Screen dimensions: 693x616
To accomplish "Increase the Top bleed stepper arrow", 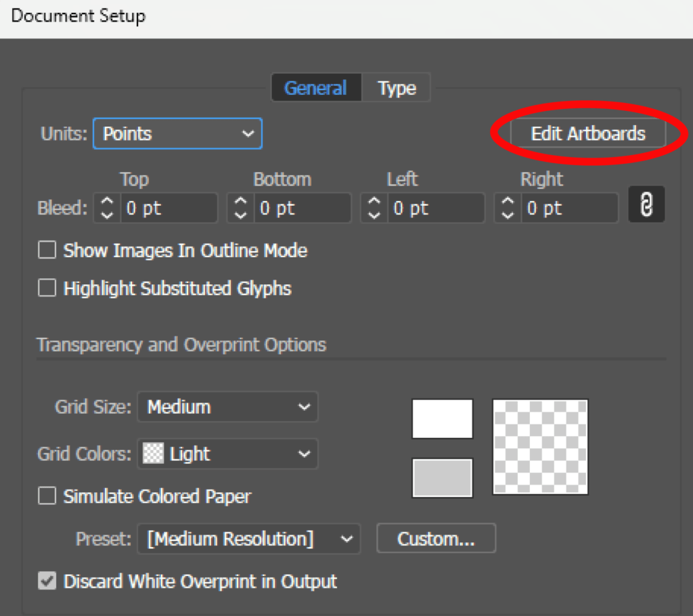I will click(107, 201).
